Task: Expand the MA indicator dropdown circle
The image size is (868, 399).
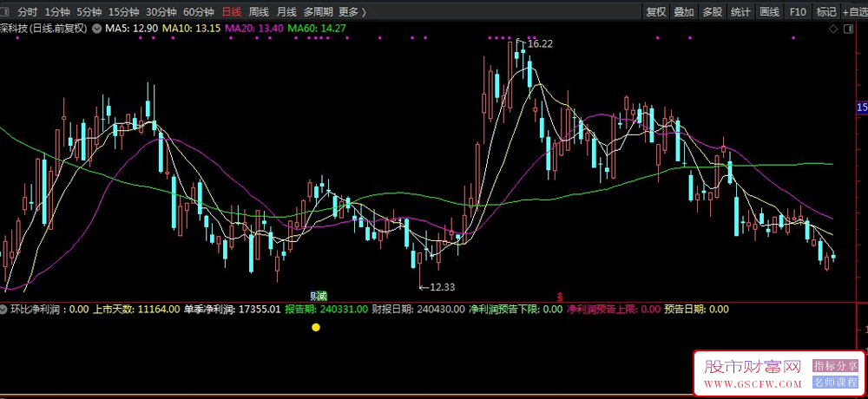Action: (96, 29)
